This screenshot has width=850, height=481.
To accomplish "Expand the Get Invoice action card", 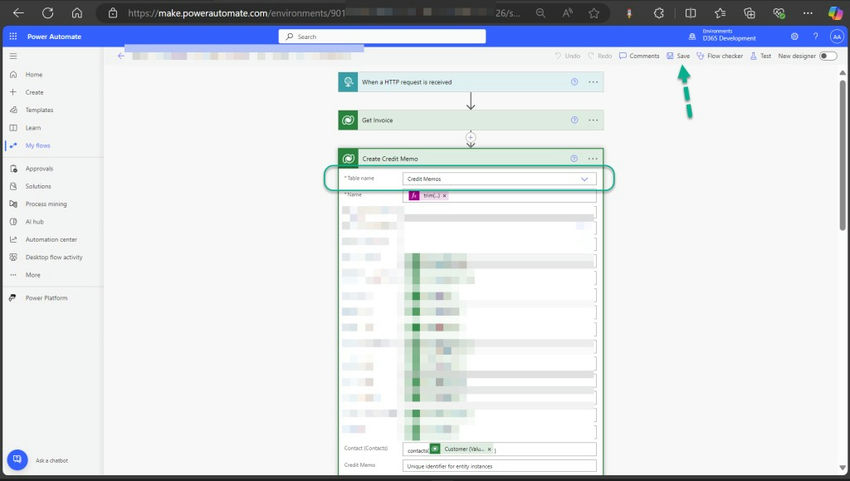I will pyautogui.click(x=471, y=120).
